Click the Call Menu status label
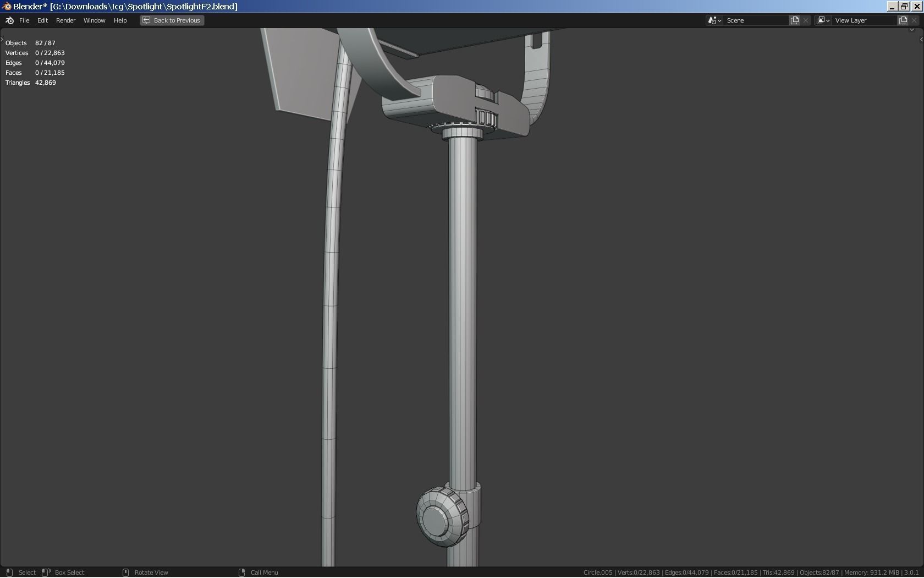The width and height of the screenshot is (924, 578). click(x=264, y=572)
